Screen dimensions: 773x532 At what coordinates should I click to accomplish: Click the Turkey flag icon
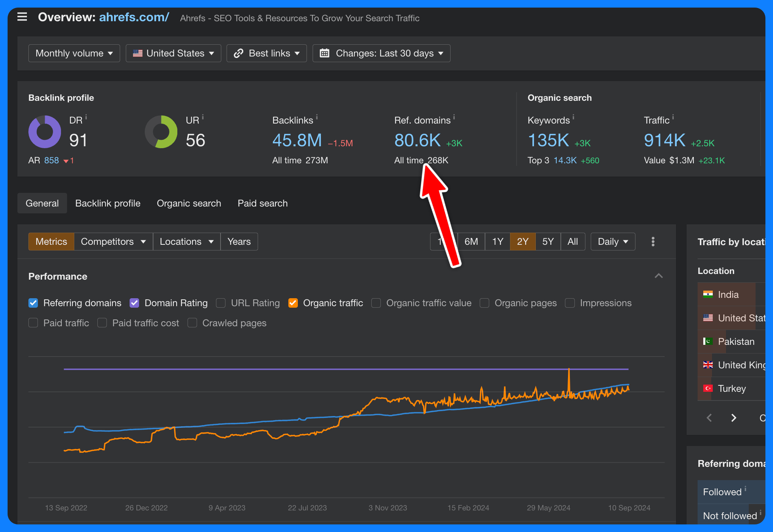(x=708, y=388)
